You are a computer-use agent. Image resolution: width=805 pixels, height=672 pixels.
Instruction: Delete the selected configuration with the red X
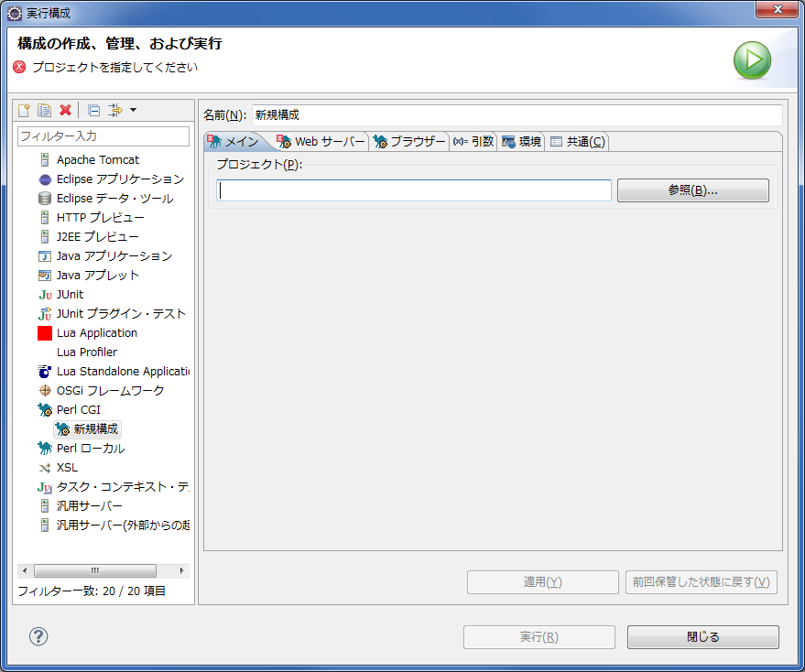pyautogui.click(x=65, y=111)
